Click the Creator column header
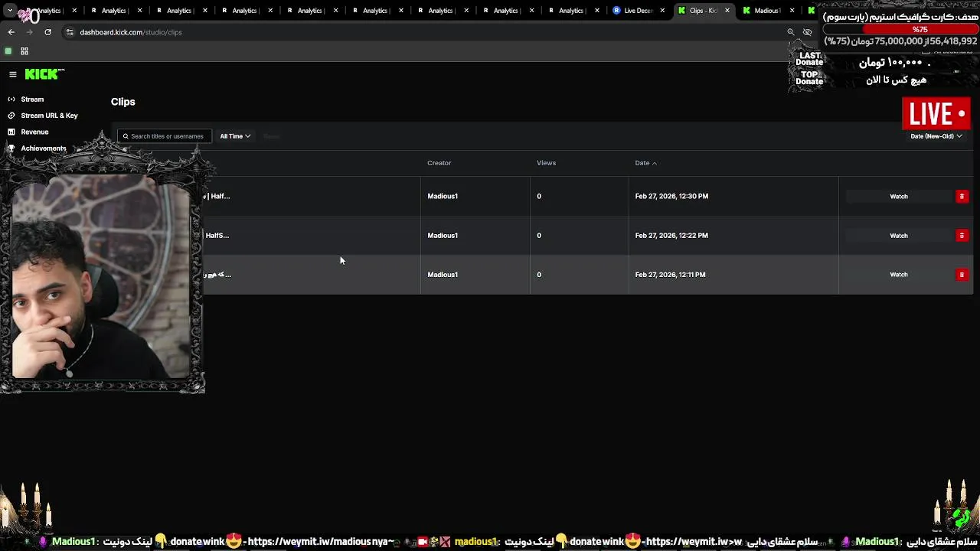The image size is (980, 551). 439,163
